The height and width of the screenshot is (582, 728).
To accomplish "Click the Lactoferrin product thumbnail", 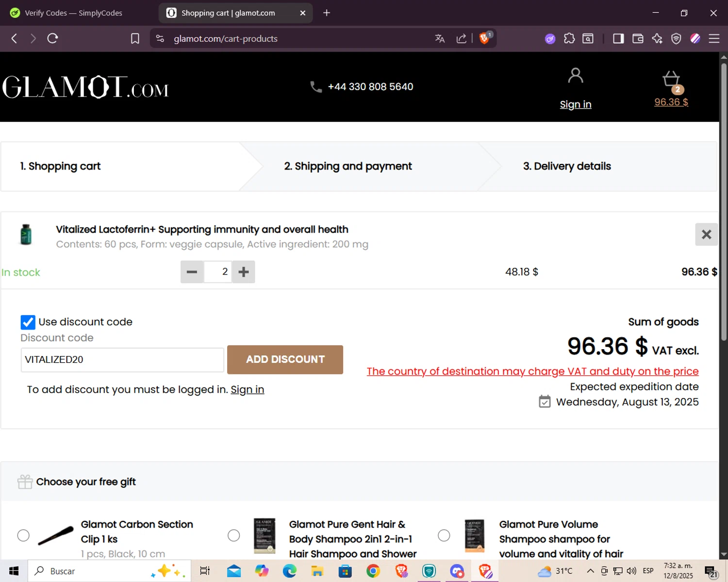I will coord(26,235).
